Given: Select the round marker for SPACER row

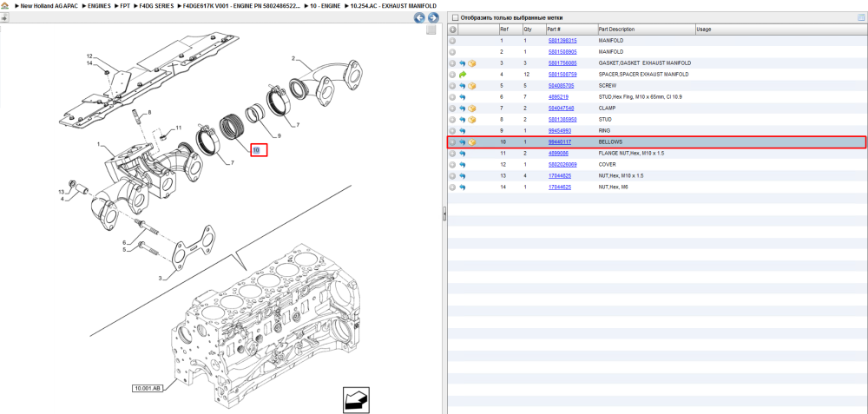Looking at the screenshot, I should [452, 74].
